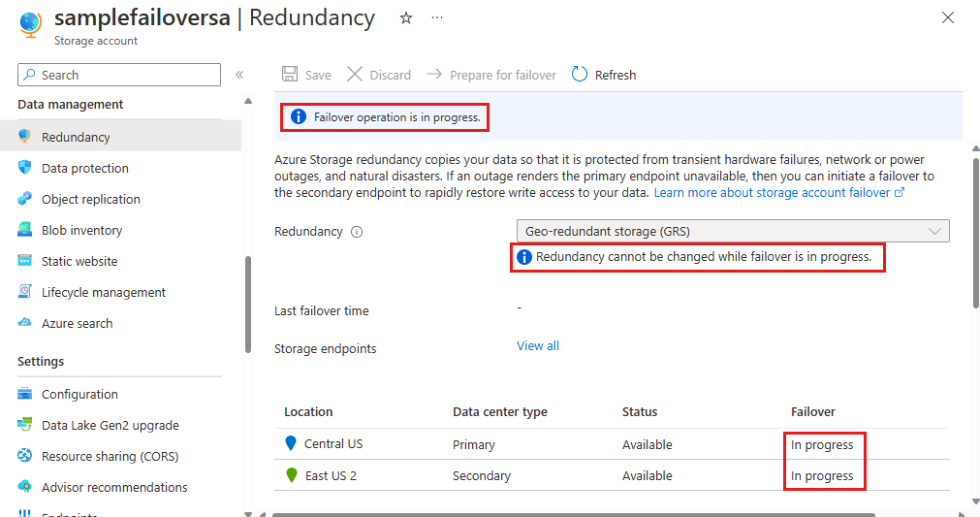The image size is (980, 517).
Task: Click the Refresh icon in toolbar
Action: (x=580, y=75)
